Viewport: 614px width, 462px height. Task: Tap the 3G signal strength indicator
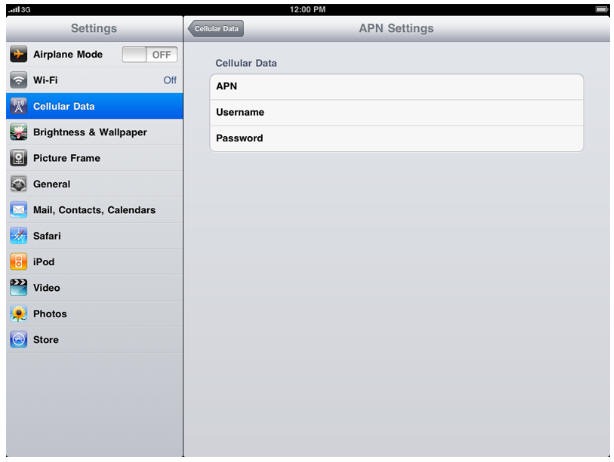(19, 9)
